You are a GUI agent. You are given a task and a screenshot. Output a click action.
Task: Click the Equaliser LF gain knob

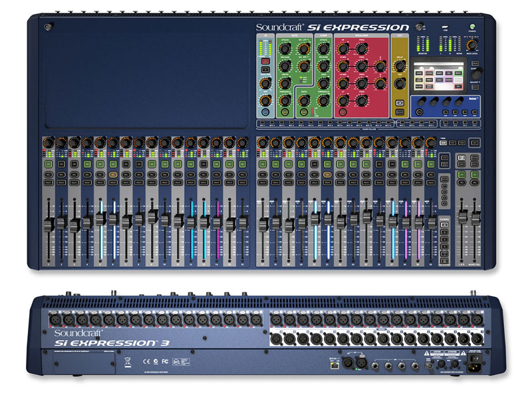pyautogui.click(x=342, y=100)
